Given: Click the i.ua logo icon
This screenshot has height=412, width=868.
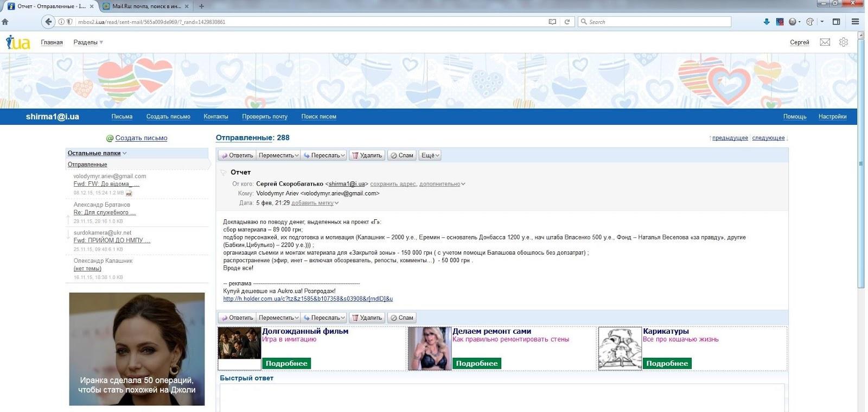Looking at the screenshot, I should [17, 42].
